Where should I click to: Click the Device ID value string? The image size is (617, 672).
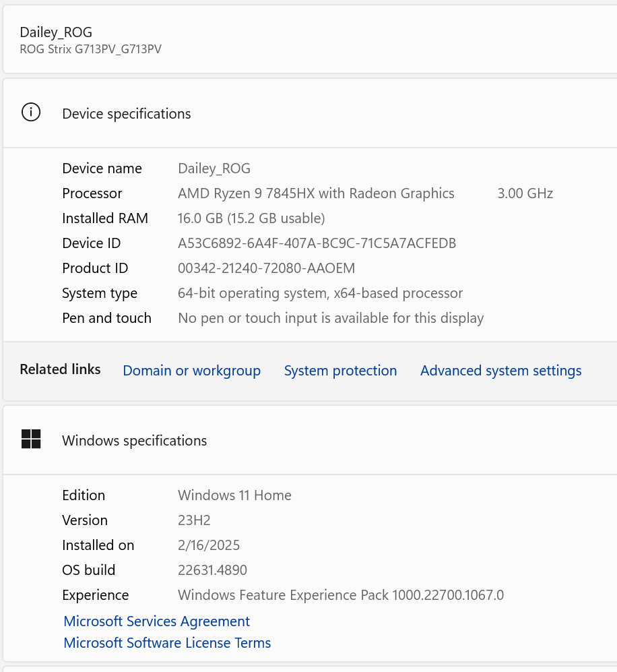[x=317, y=243]
